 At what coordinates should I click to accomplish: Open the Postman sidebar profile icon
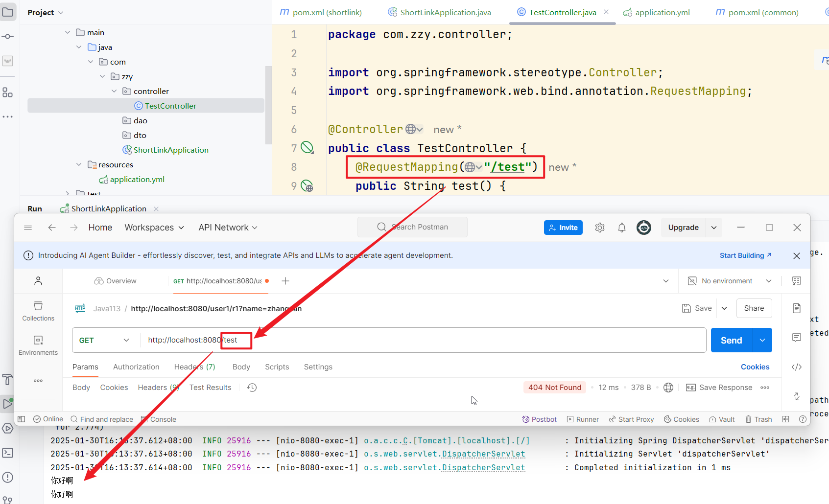[38, 281]
